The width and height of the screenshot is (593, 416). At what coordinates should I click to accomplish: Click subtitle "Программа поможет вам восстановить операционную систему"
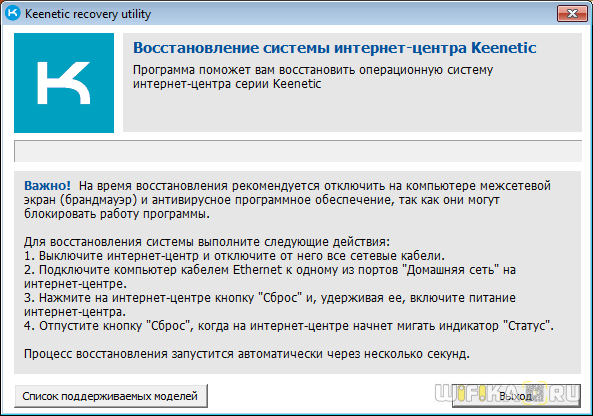pos(313,77)
